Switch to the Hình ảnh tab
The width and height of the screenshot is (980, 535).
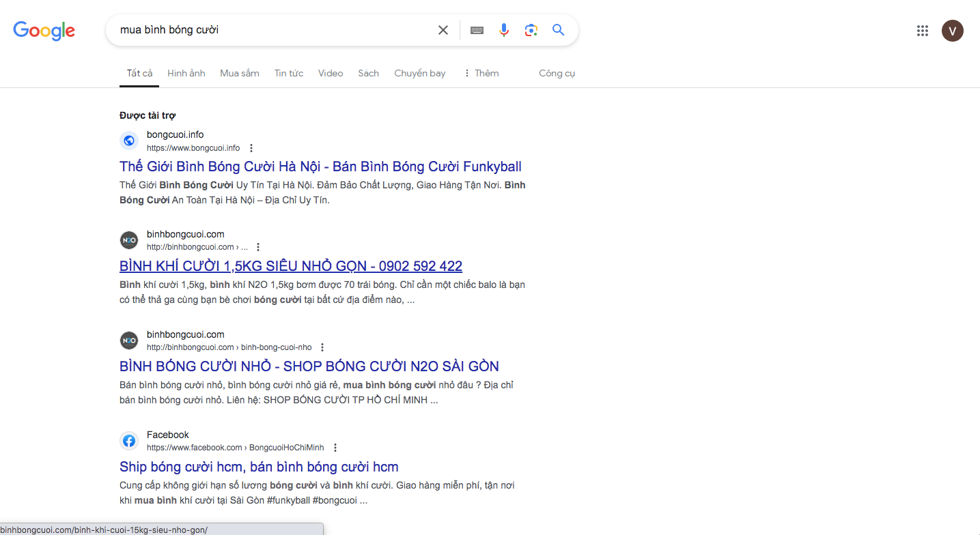pos(186,73)
